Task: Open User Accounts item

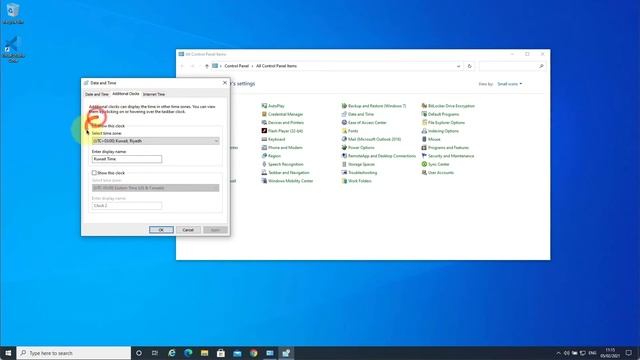Action: (438, 173)
